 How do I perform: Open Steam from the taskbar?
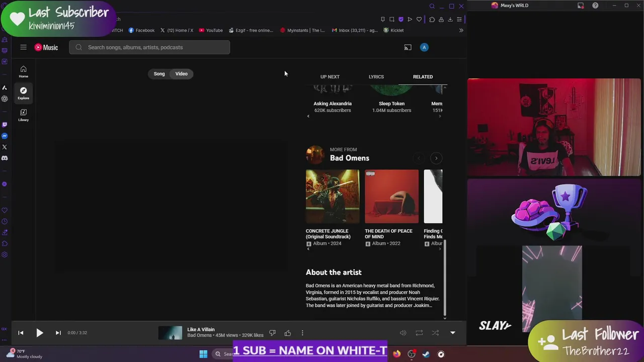(x=426, y=354)
